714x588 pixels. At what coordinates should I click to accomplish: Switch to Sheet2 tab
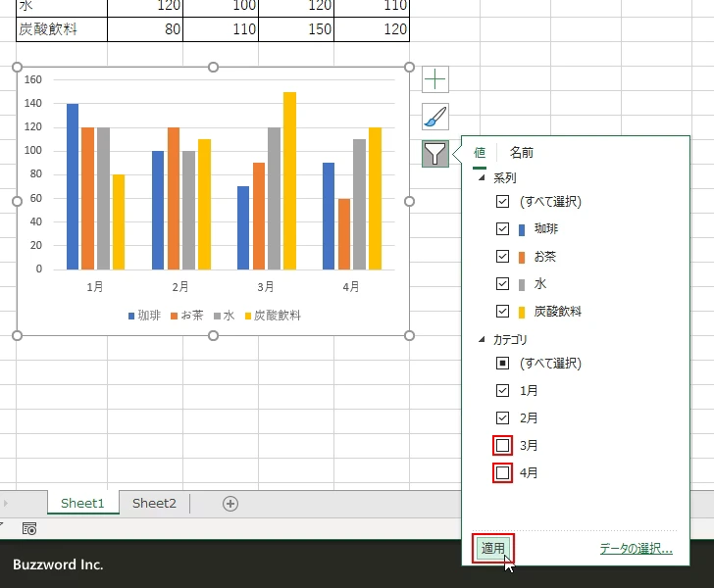[x=154, y=503]
